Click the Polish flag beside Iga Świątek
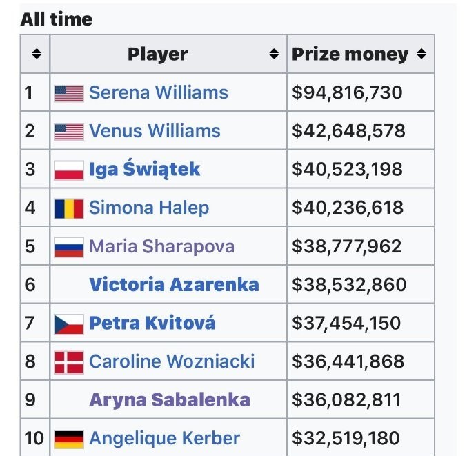 click(69, 170)
